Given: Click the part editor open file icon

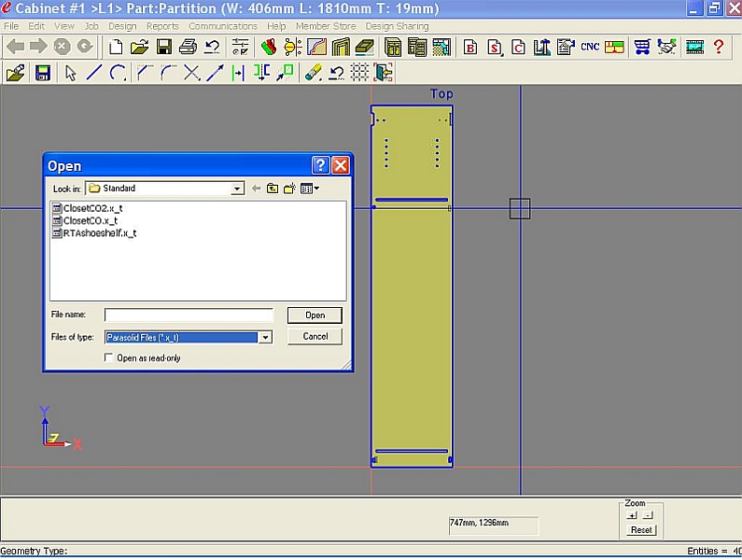Looking at the screenshot, I should click(x=16, y=73).
